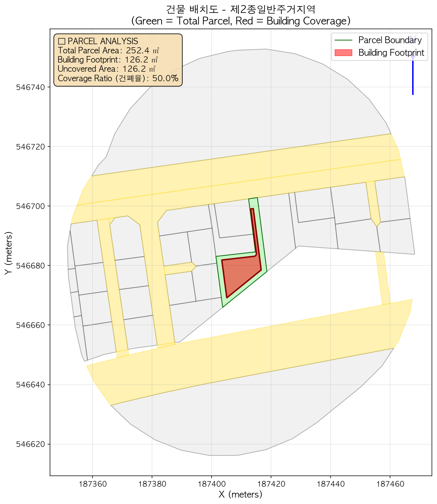Click the Total Parcel Area text line
The width and height of the screenshot is (437, 504).
pos(108,51)
